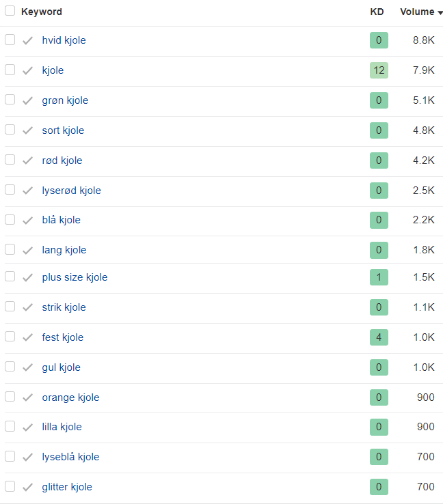
Task: Click the checkmark icon beside hvid kjole
Action: [27, 40]
